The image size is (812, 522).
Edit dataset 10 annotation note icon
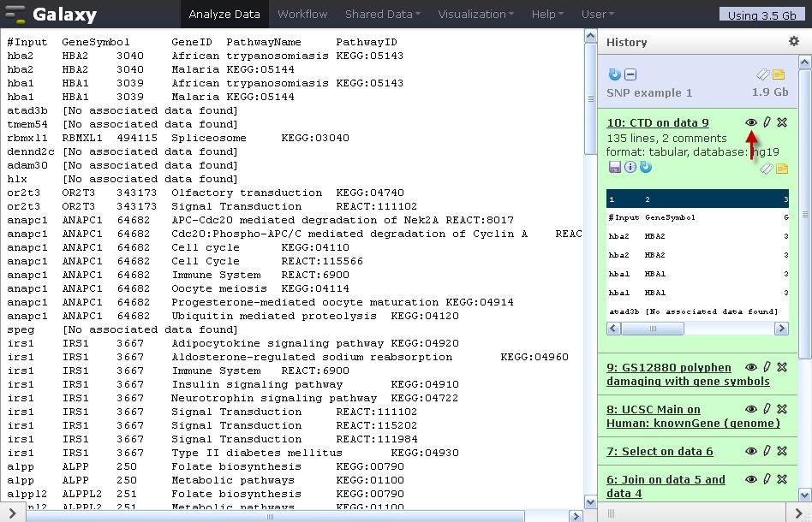coord(782,169)
